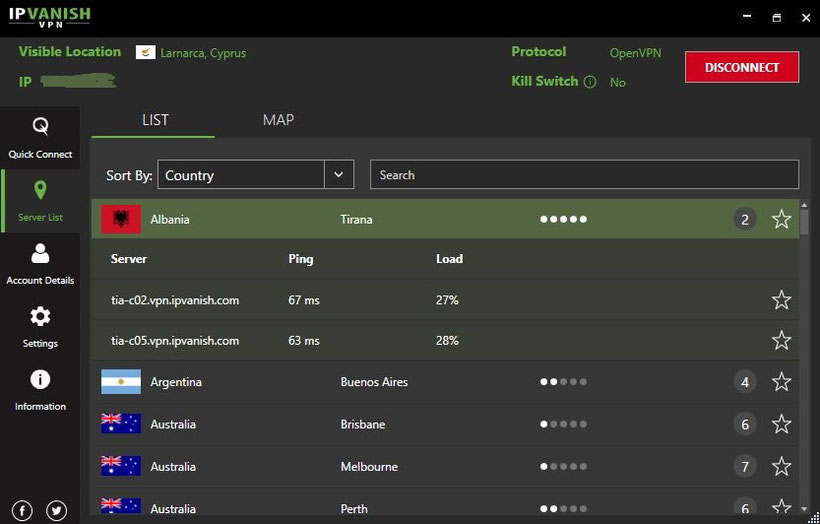
Task: Click server name tia-c02.vpn.ipvanish.com
Action: coord(175,300)
